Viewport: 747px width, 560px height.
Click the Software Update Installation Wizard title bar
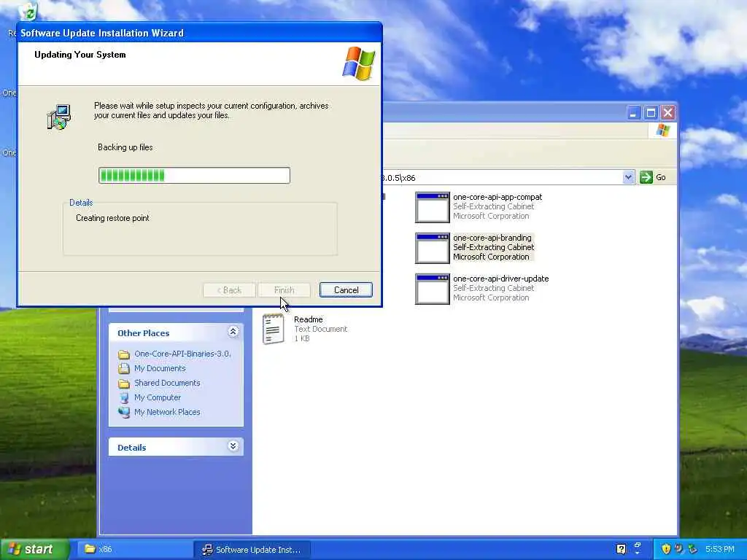point(199,33)
